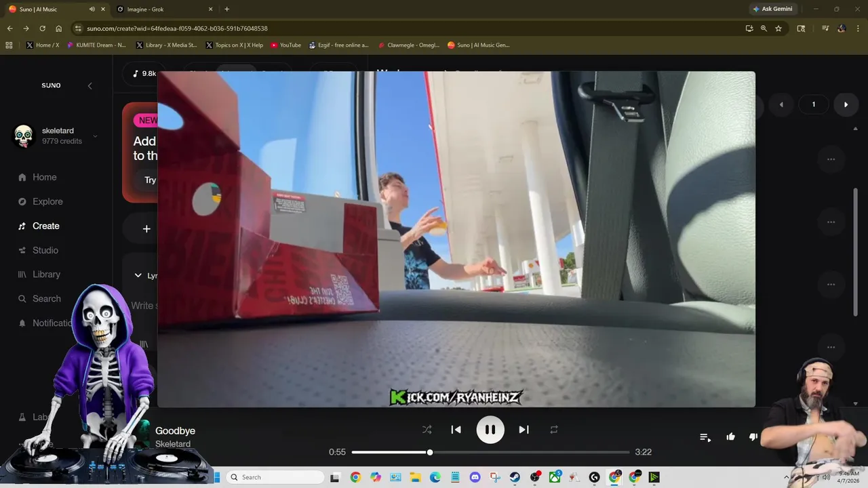Click the browser home icon
The height and width of the screenshot is (488, 868).
58,28
